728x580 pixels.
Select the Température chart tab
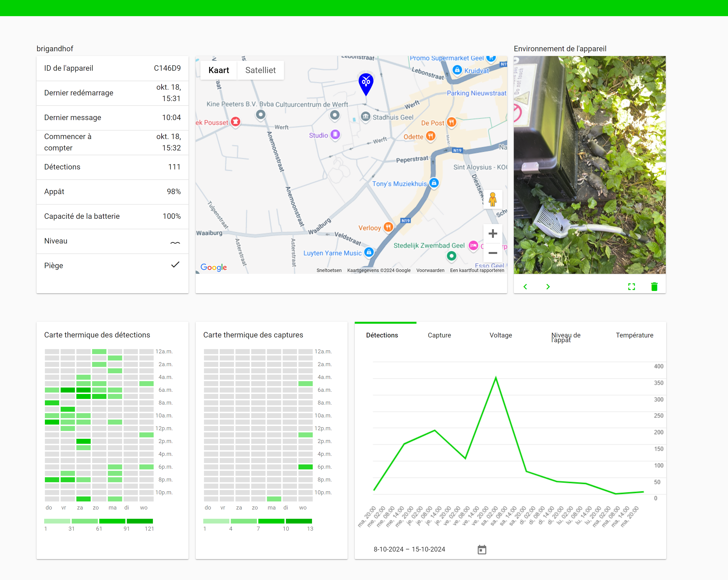[634, 335]
